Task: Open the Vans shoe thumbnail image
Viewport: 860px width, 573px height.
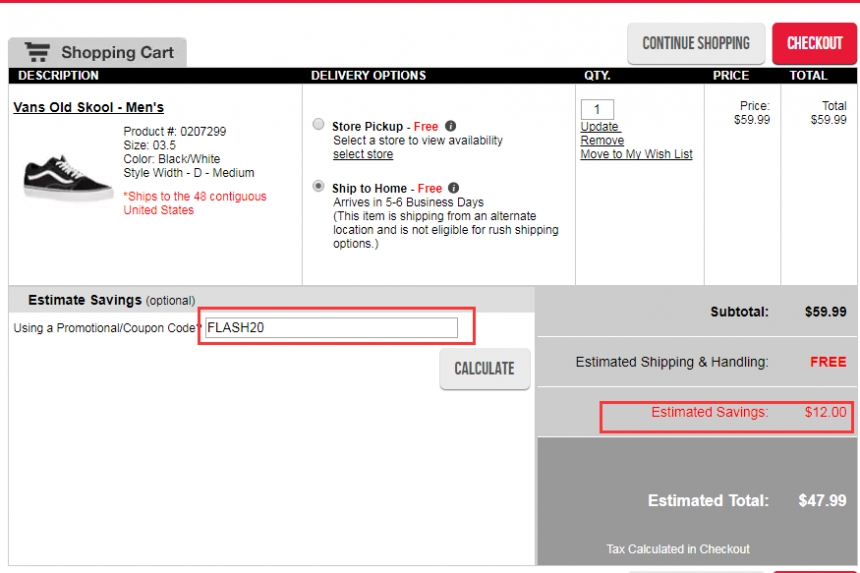Action: pyautogui.click(x=67, y=177)
